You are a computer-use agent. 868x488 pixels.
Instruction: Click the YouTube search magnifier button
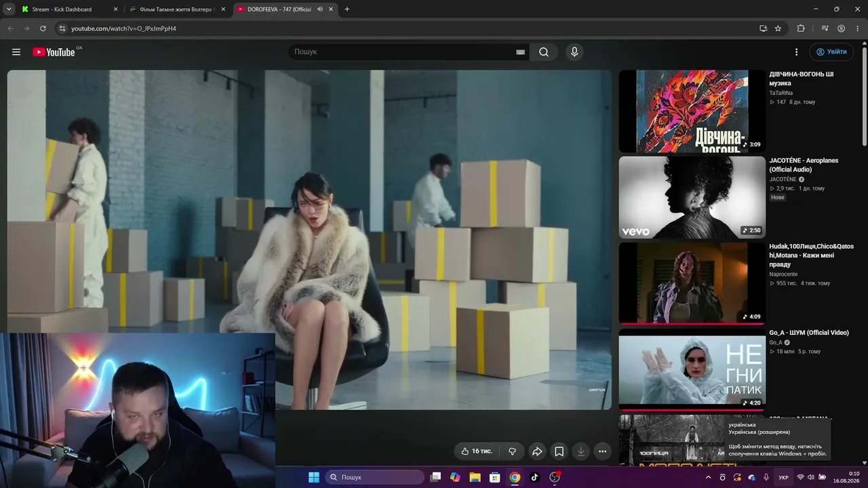(x=544, y=52)
